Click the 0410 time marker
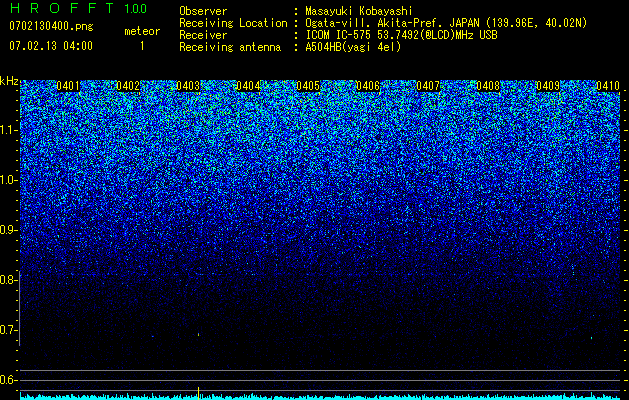The image size is (629, 400). pyautogui.click(x=608, y=86)
